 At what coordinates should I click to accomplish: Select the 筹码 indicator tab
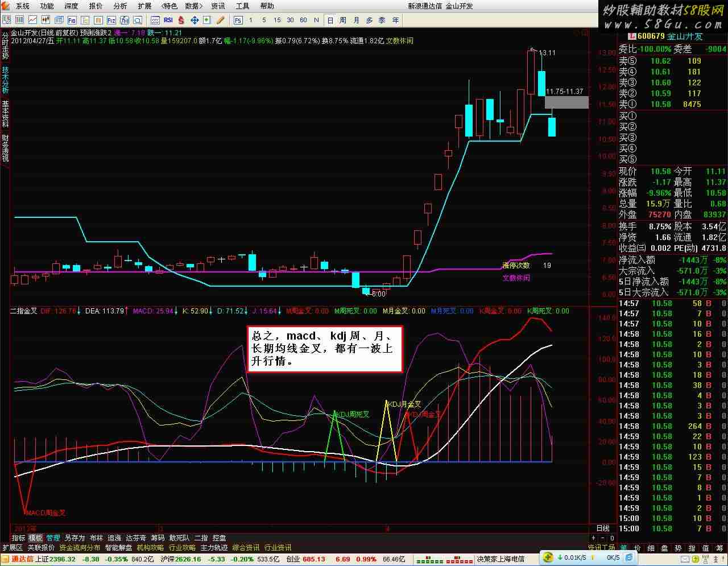coord(158,538)
